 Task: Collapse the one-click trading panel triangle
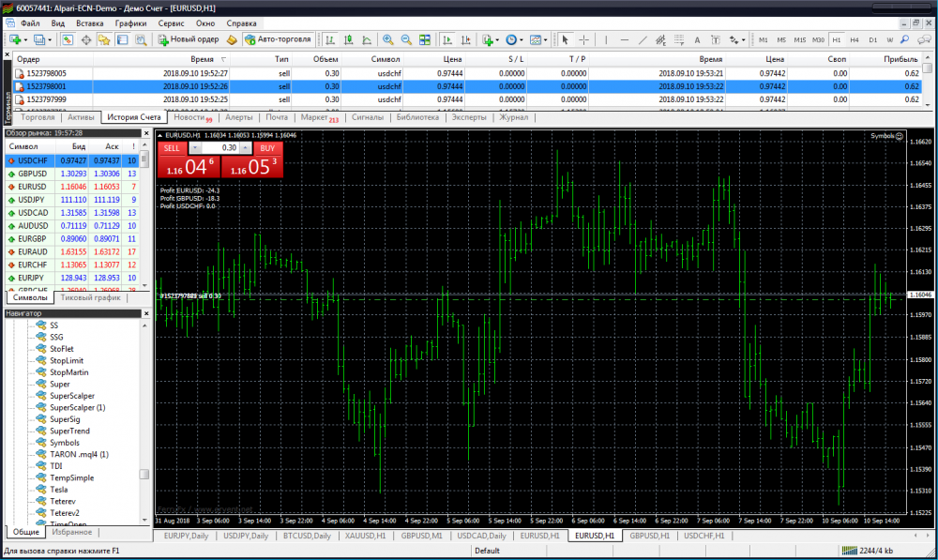(x=159, y=135)
